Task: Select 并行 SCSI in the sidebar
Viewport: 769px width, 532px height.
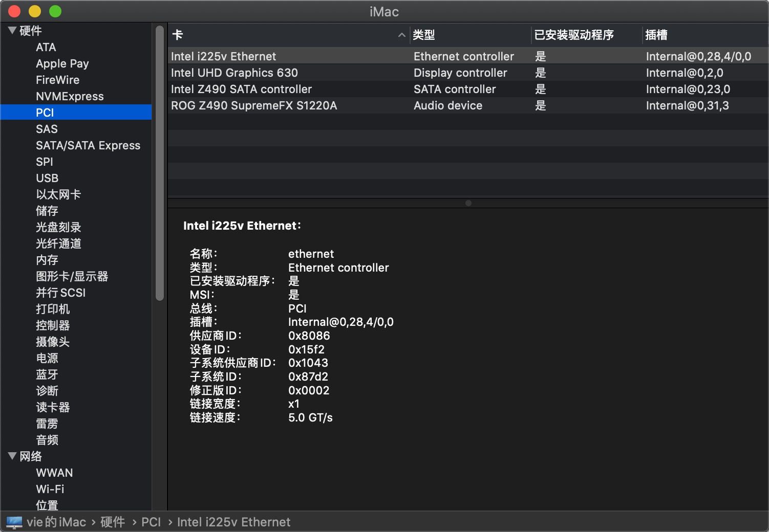Action: (x=61, y=293)
